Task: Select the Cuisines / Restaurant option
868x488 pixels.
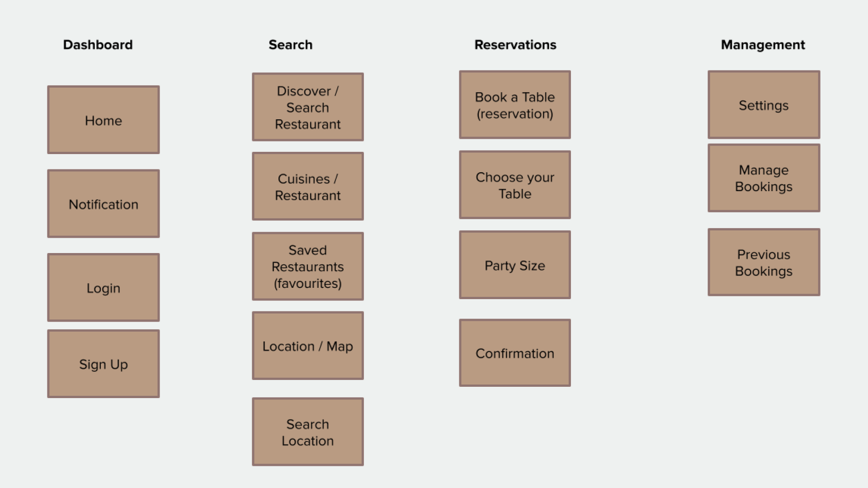Action: [307, 186]
